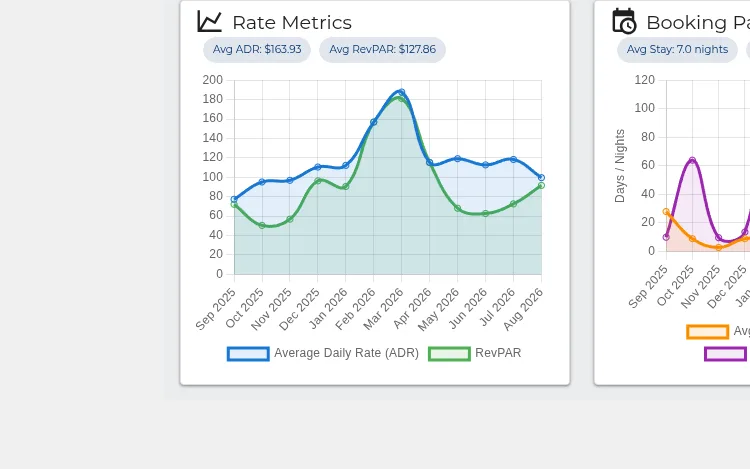The width and height of the screenshot is (750, 469).
Task: Toggle the Average Daily Rate (ADR) legend
Action: point(323,353)
